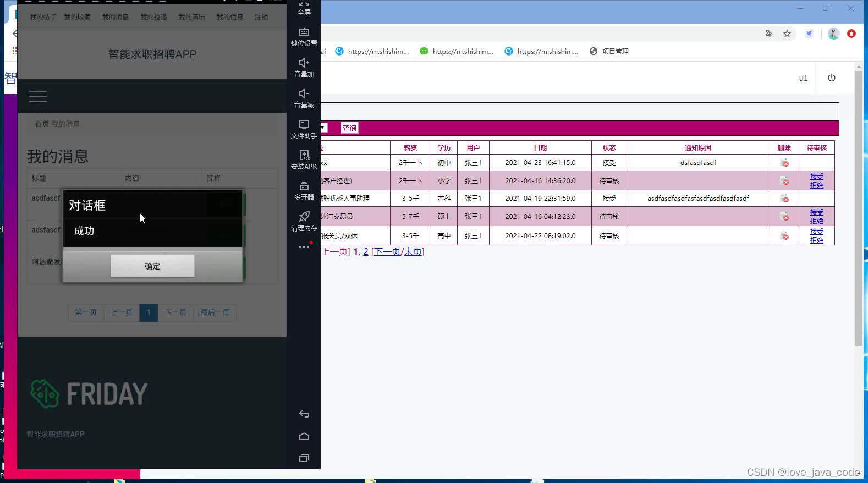The height and width of the screenshot is (483, 868).
Task: Click app pagination 上一页 button
Action: point(122,312)
